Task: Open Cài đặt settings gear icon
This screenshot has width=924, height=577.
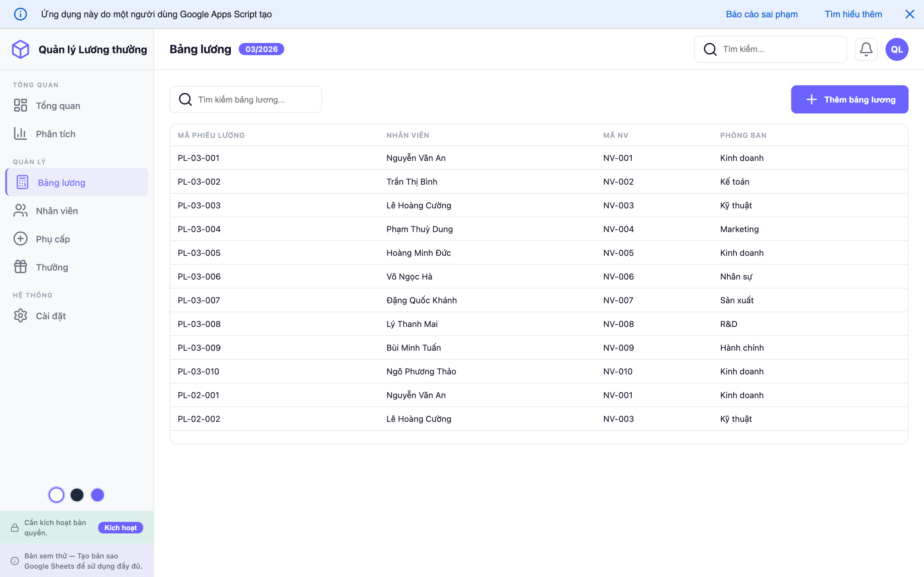Action: (21, 316)
